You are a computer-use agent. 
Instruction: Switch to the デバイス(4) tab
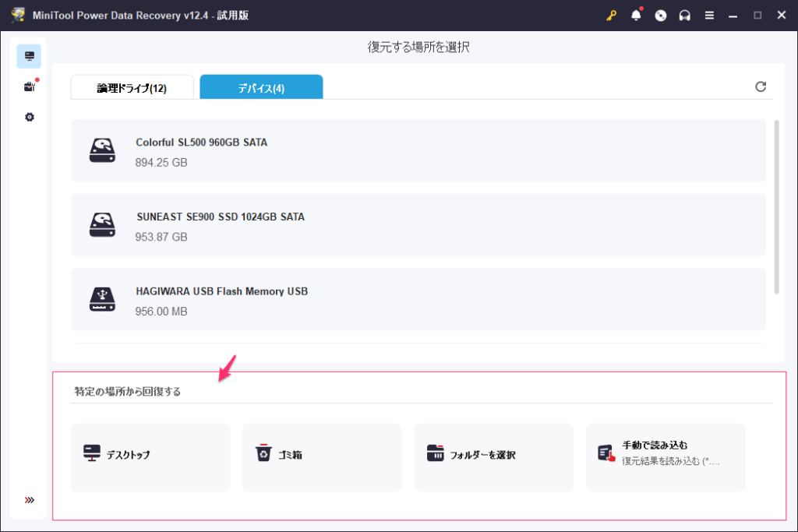point(261,88)
